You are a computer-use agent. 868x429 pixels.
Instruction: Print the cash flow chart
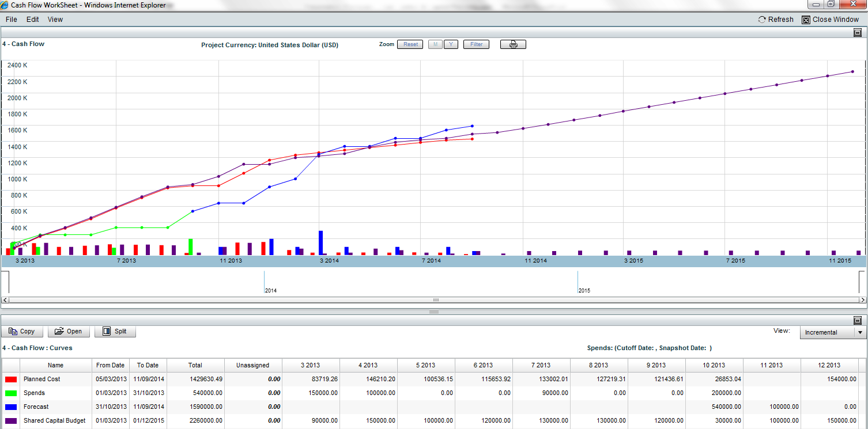coord(513,44)
